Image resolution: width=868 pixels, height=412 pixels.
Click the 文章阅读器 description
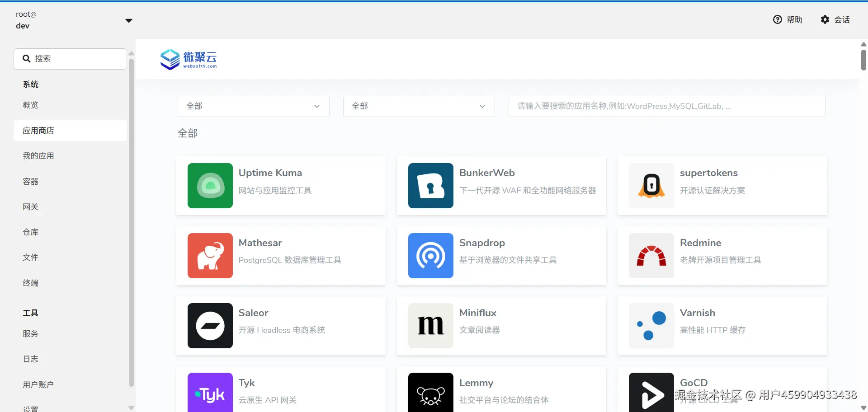pos(480,330)
